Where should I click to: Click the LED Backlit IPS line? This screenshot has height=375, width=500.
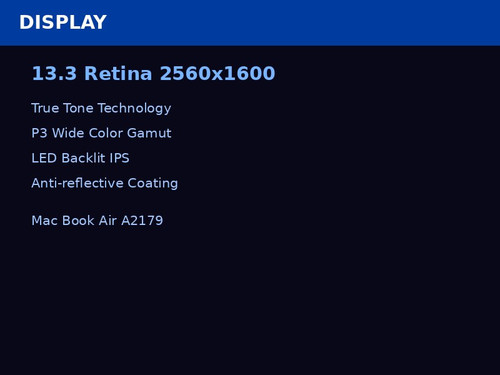click(80, 158)
